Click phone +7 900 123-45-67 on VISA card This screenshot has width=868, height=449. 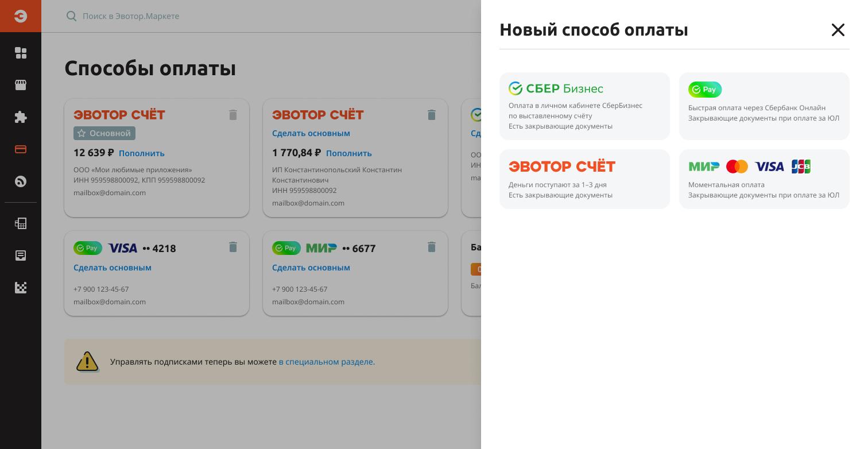(x=101, y=289)
